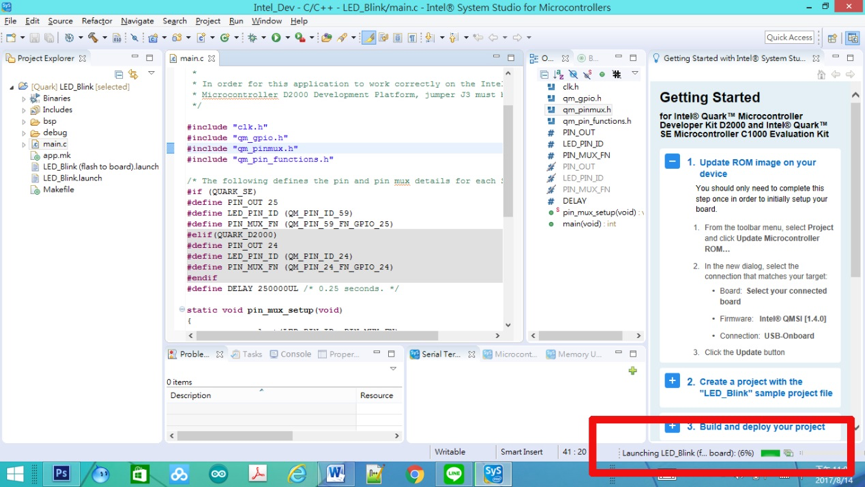Open LINE app from the taskbar
865x487 pixels.
tap(454, 474)
